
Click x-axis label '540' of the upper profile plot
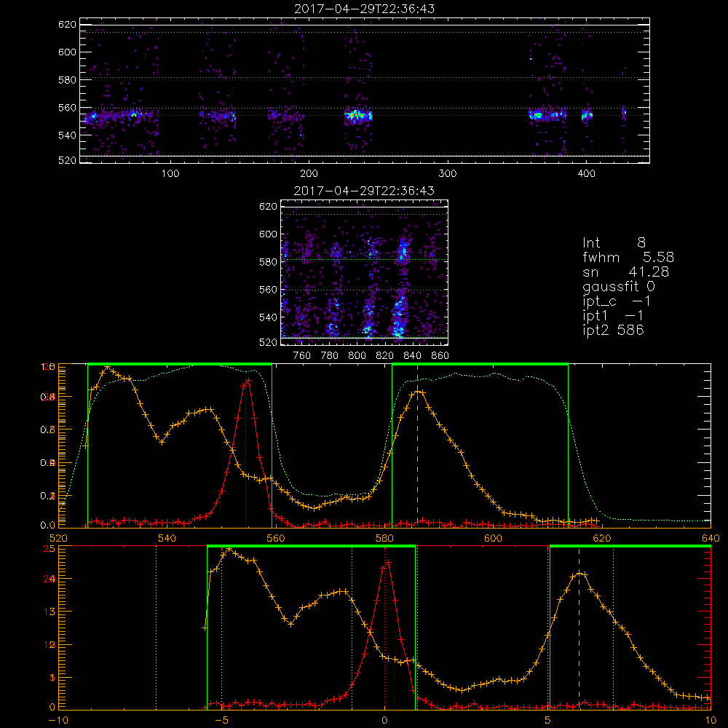(167, 538)
